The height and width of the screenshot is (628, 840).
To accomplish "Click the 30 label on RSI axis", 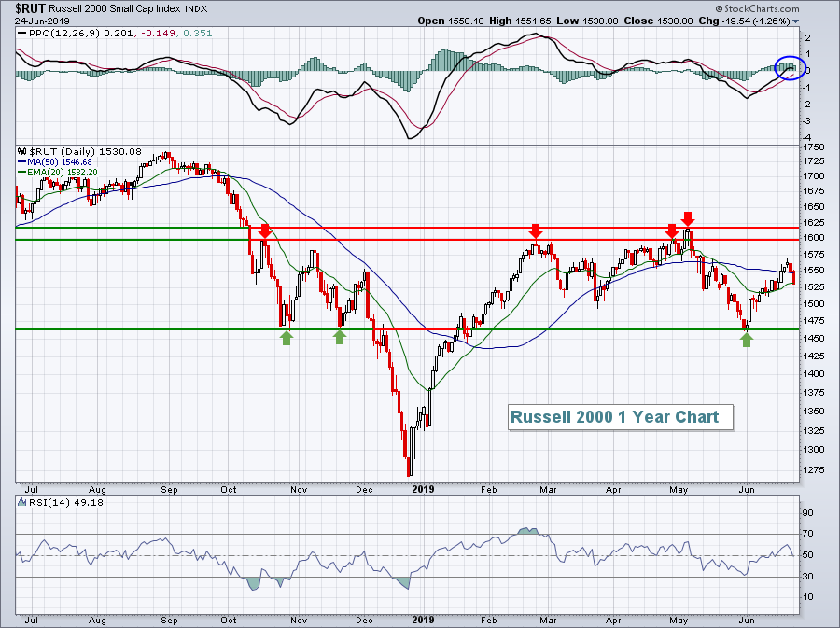I will pyautogui.click(x=808, y=577).
